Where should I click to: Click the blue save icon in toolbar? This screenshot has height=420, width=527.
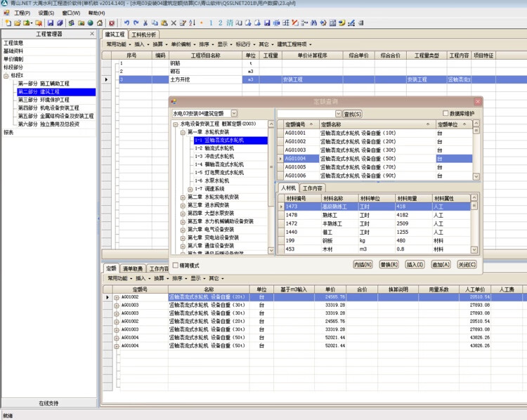[x=51, y=23]
